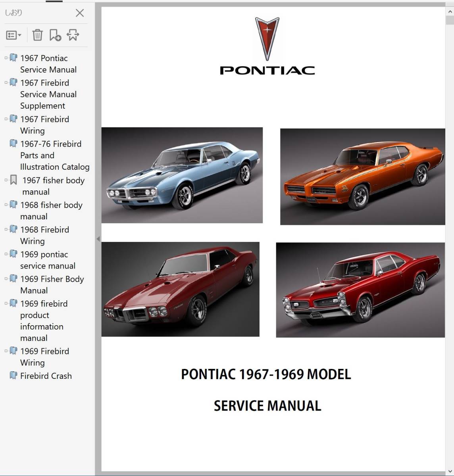
Task: Delete selected bookmark with trash icon
Action: (x=37, y=35)
